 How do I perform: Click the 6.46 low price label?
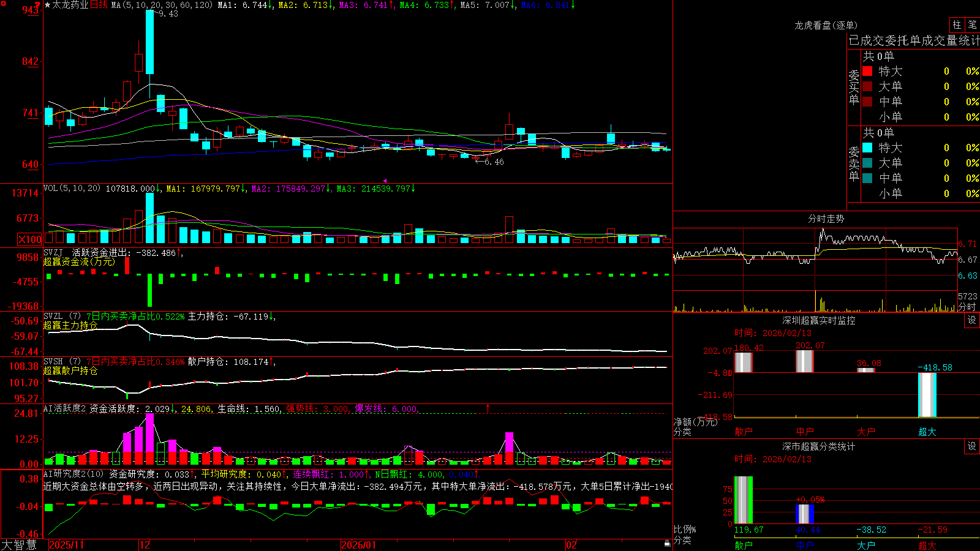(x=494, y=162)
